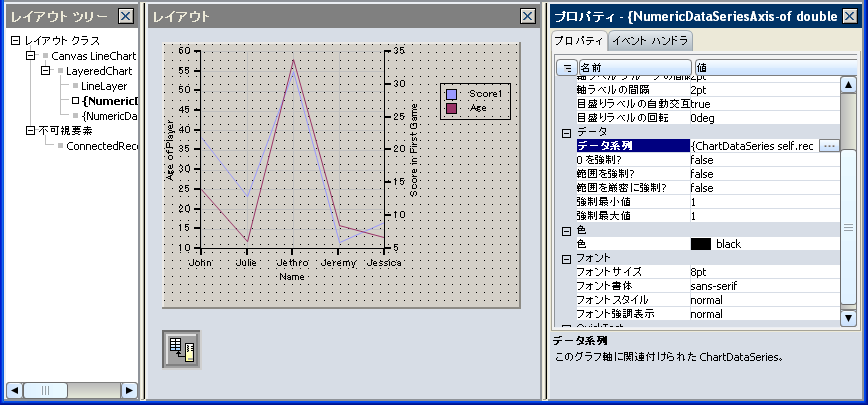Click the {ChartDataSeries self.rec value field

point(754,146)
